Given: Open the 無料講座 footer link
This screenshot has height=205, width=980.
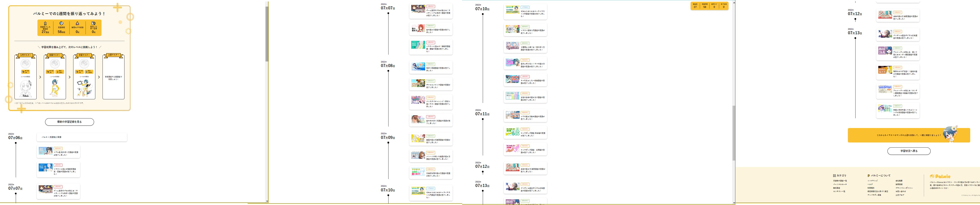Looking at the screenshot, I should point(837,188).
